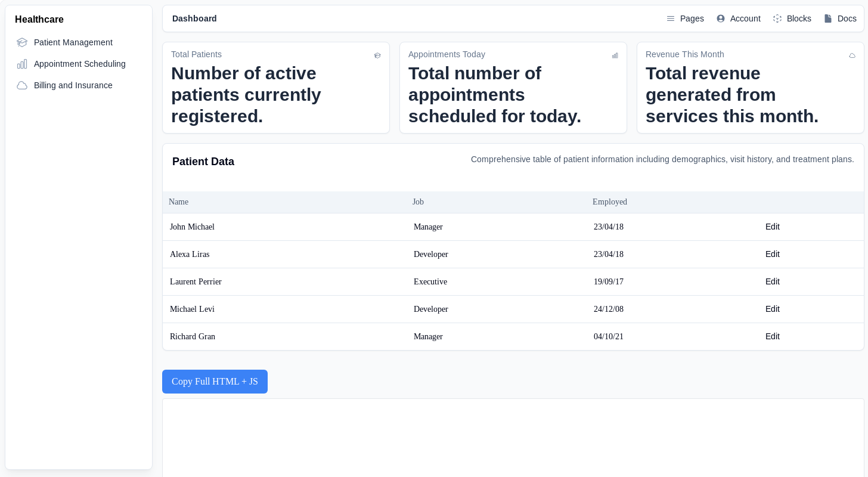Edit the Richard Gran row

pyautogui.click(x=772, y=336)
